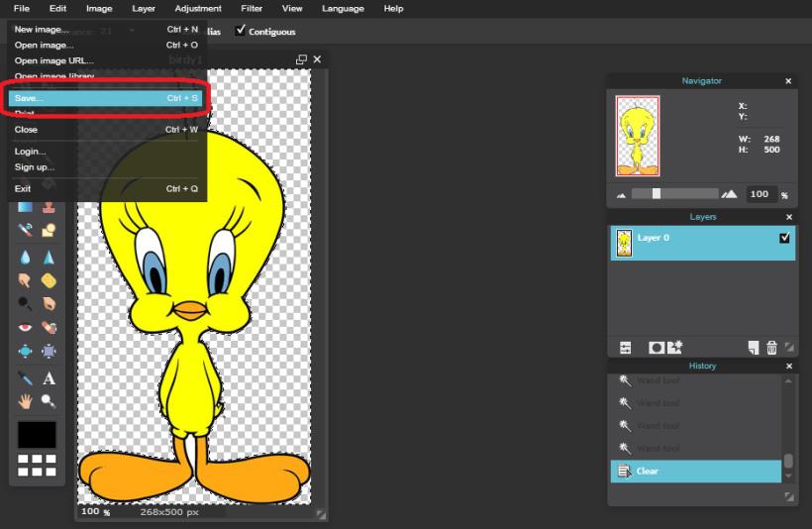The image size is (812, 529).
Task: Click the black foreground color swatch
Action: [x=37, y=434]
